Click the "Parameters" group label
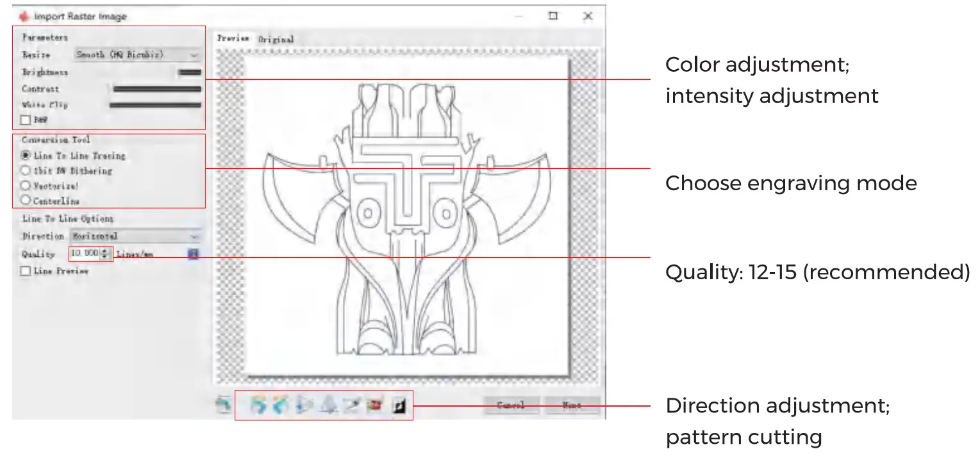The width and height of the screenshot is (980, 472). point(45,38)
